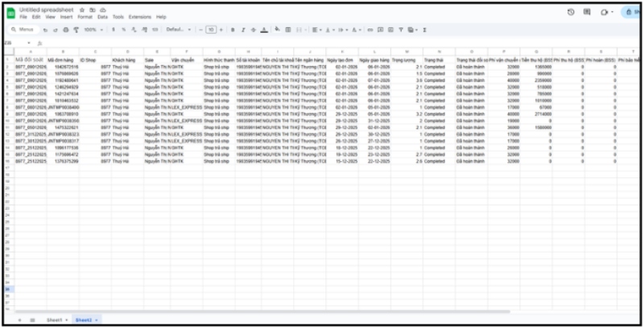The height and width of the screenshot is (327, 644).
Task: Open the Sheet1 tab options arrow
Action: 67,320
